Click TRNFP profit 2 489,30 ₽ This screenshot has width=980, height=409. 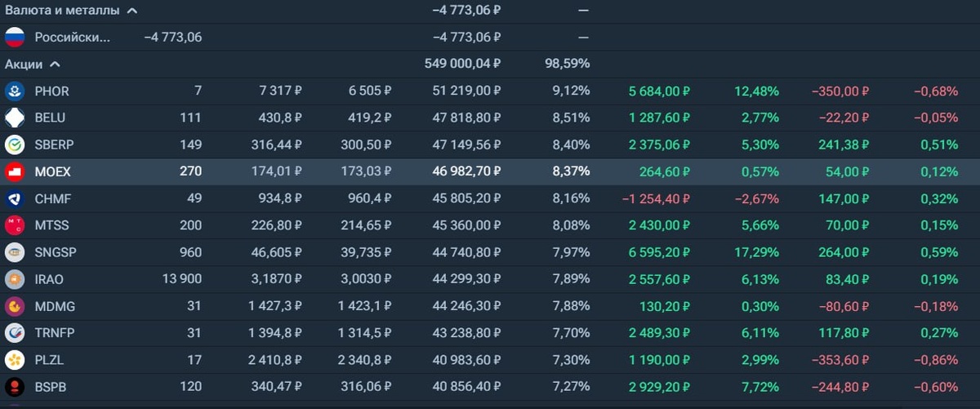[x=660, y=333]
